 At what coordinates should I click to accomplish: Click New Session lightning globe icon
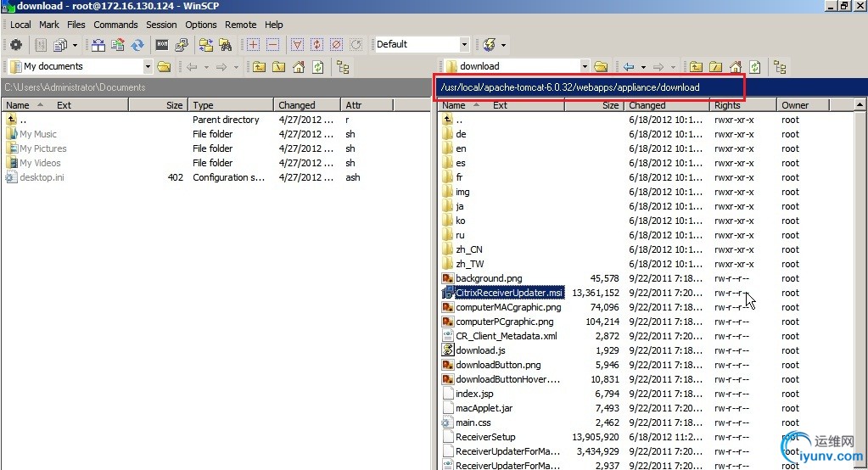click(x=490, y=45)
